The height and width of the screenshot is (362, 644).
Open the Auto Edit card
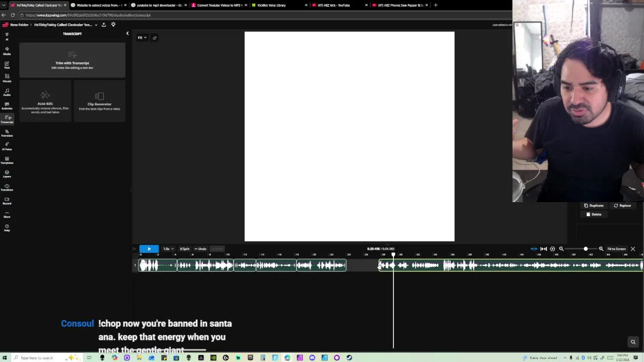point(45,102)
